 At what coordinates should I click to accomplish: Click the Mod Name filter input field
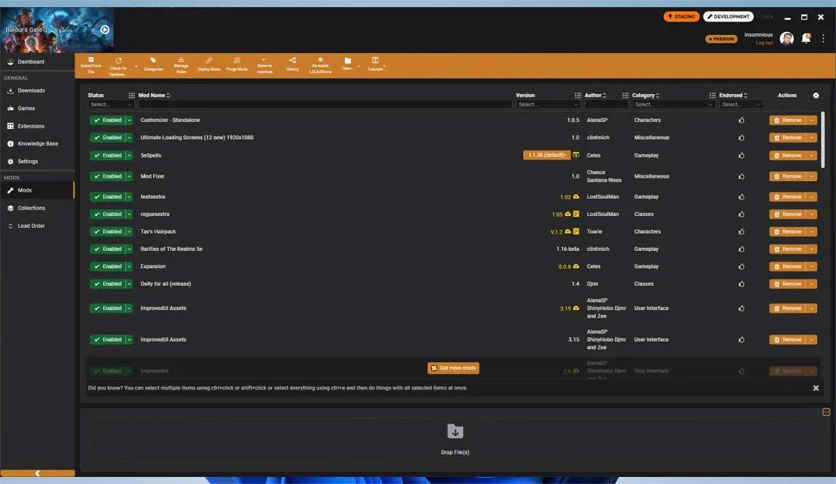[325, 104]
